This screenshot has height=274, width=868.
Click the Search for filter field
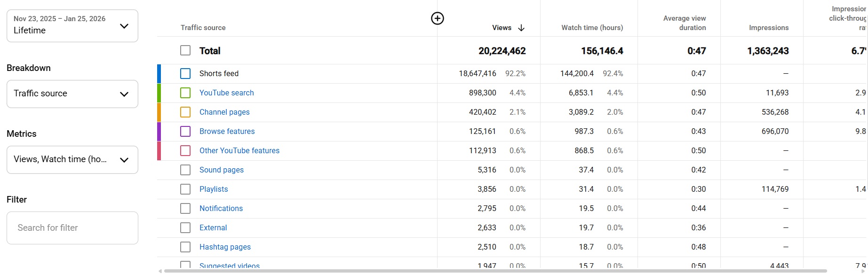(72, 228)
